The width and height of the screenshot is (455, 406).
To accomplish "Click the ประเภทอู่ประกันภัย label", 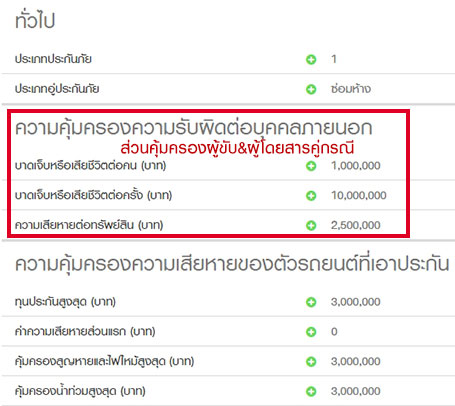I will click(x=57, y=89).
